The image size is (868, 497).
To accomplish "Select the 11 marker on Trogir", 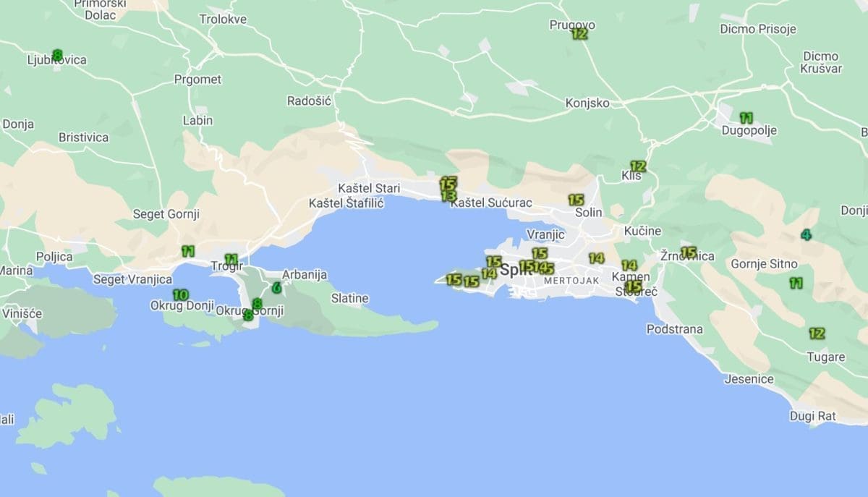I will tap(231, 259).
